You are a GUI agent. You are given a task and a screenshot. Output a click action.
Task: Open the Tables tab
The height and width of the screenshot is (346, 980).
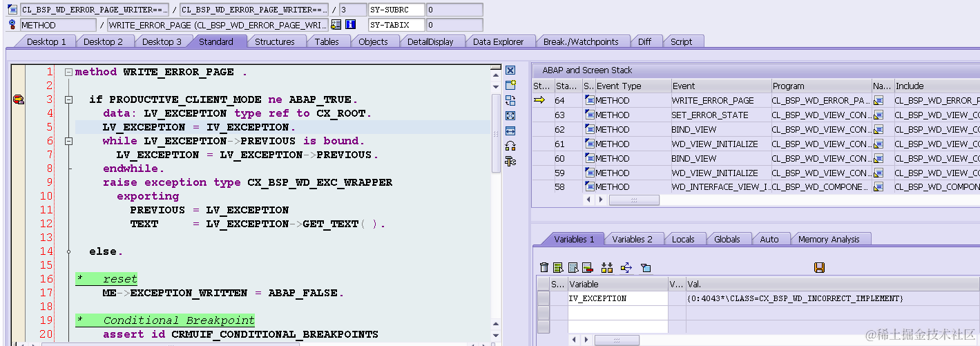click(x=327, y=41)
